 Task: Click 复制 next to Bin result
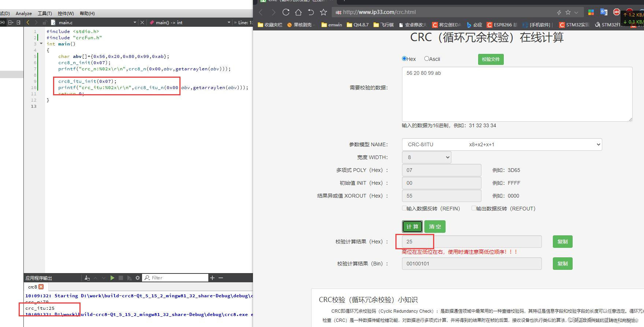pyautogui.click(x=563, y=264)
